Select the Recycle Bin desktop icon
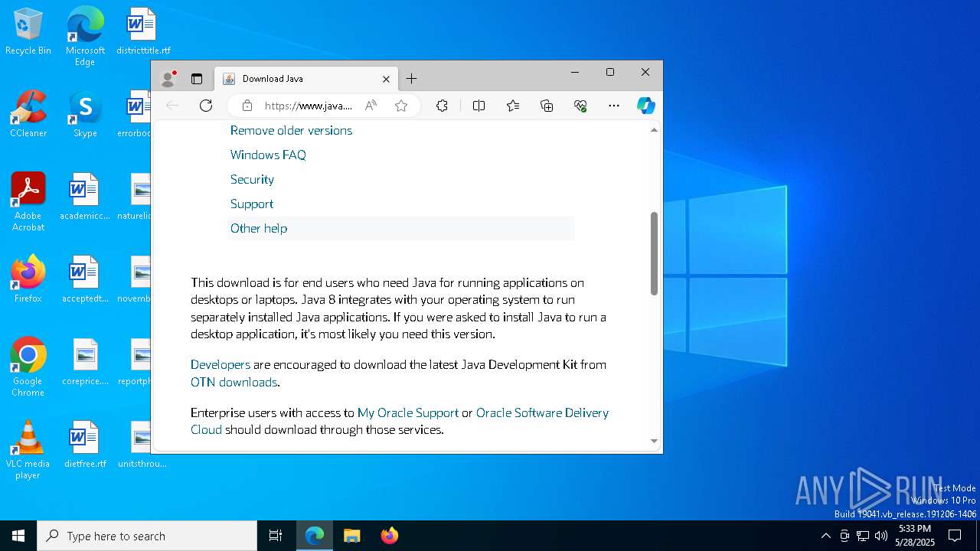The height and width of the screenshot is (551, 980). point(28,32)
